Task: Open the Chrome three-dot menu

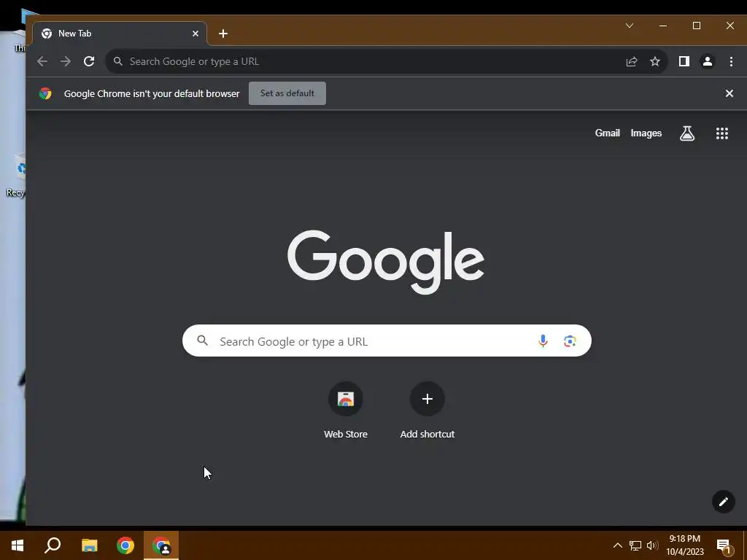Action: [x=731, y=61]
